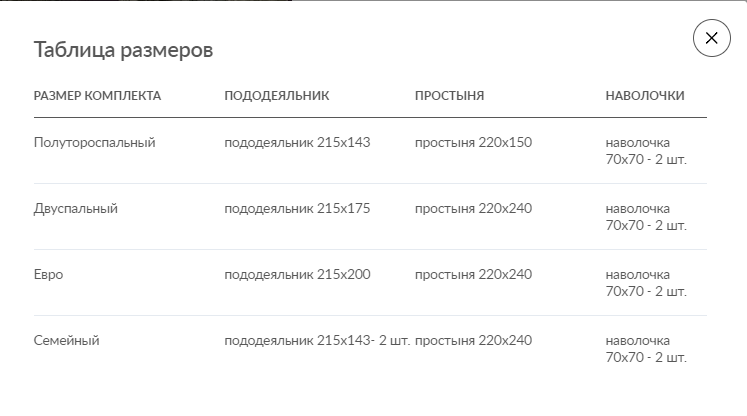Click простыня 220x240 in Двуспальный row

click(473, 209)
